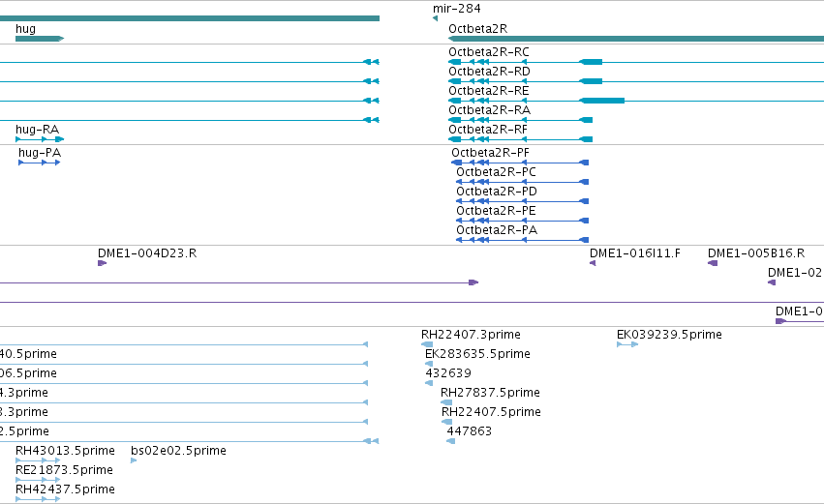Click the RH22407.5prime EST glyph
The image size is (824, 504).
(446, 422)
